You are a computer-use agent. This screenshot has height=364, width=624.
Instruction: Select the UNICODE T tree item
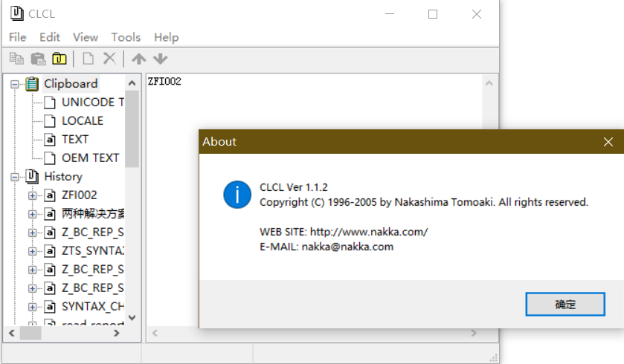click(93, 103)
